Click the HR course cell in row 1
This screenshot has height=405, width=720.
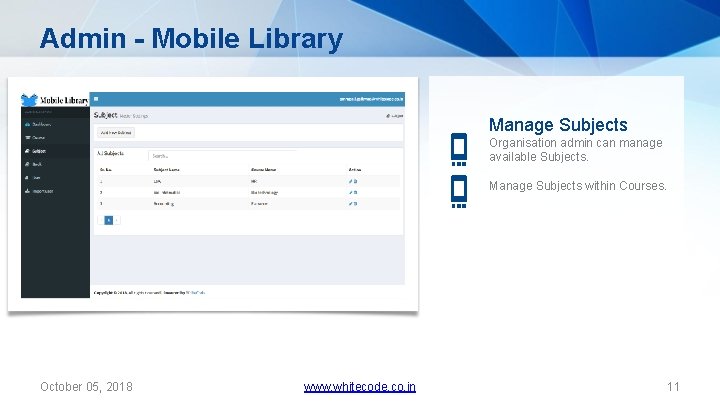point(254,181)
